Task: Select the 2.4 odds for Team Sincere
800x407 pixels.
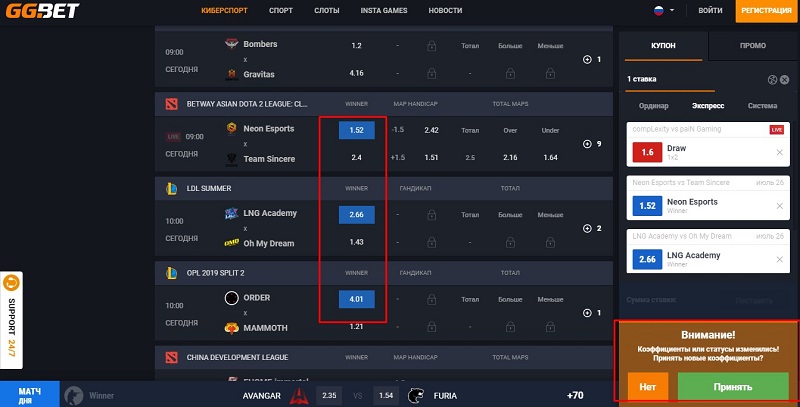Action: coord(356,158)
